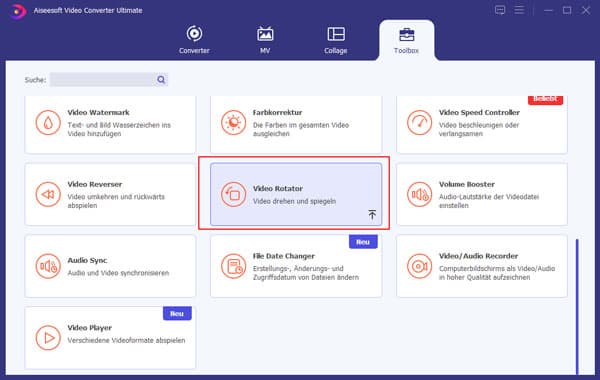Open the Collage tab
Screen dimensions: 600x380
pyautogui.click(x=336, y=40)
